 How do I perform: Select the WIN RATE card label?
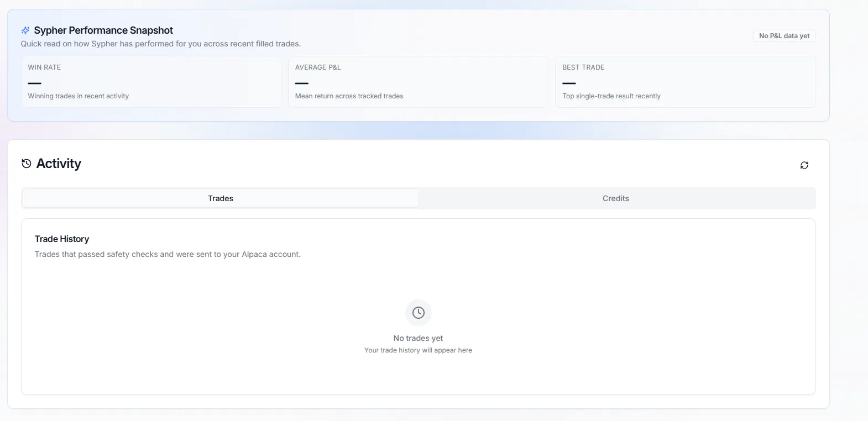click(x=44, y=67)
